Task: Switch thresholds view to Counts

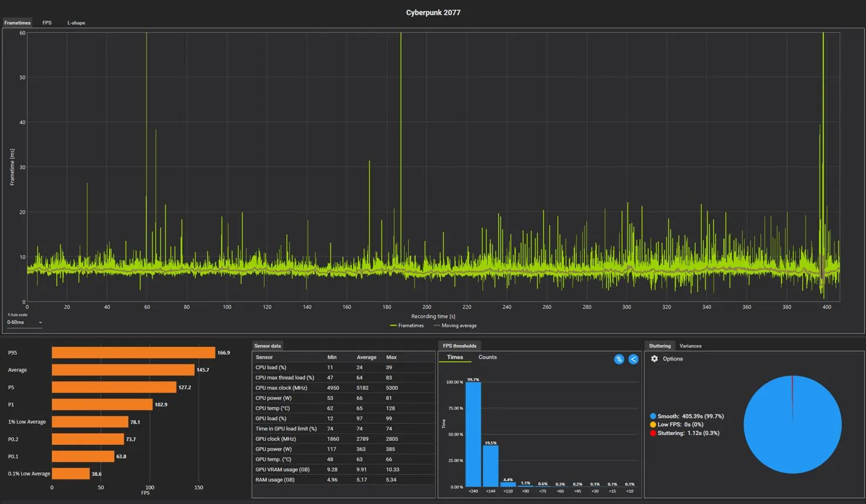Action: 487,357
